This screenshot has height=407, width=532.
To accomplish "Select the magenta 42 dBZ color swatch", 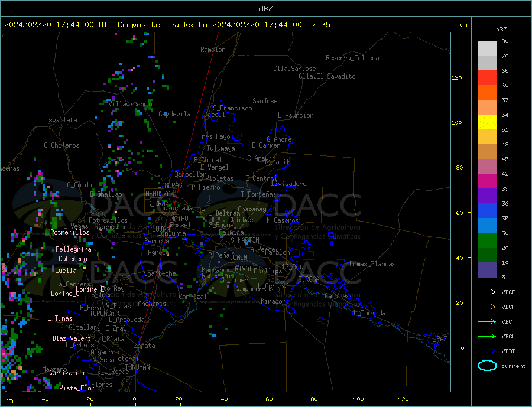I will point(487,181).
